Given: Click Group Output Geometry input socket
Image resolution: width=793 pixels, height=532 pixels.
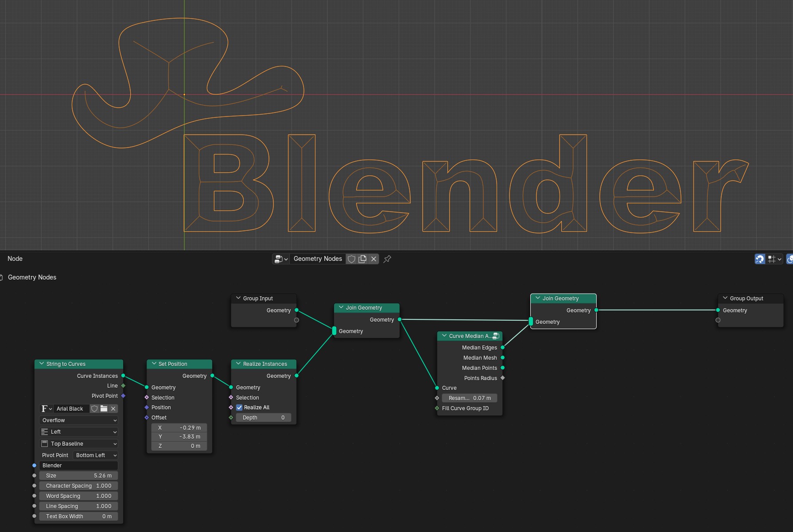Looking at the screenshot, I should [718, 310].
